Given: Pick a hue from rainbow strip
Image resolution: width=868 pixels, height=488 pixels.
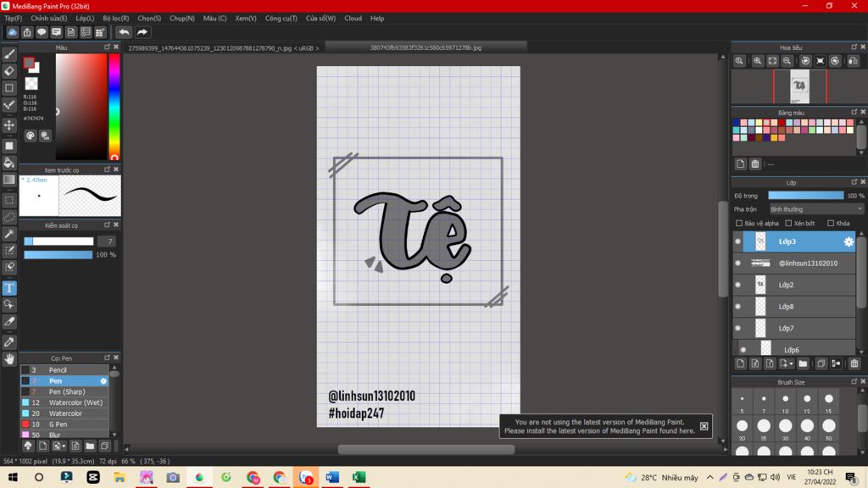Looking at the screenshot, I should tap(114, 107).
